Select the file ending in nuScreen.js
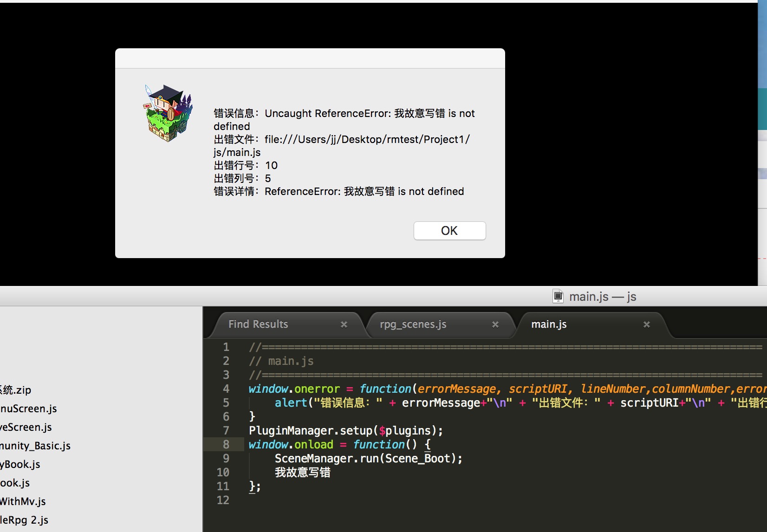The image size is (767, 532). tap(28, 409)
